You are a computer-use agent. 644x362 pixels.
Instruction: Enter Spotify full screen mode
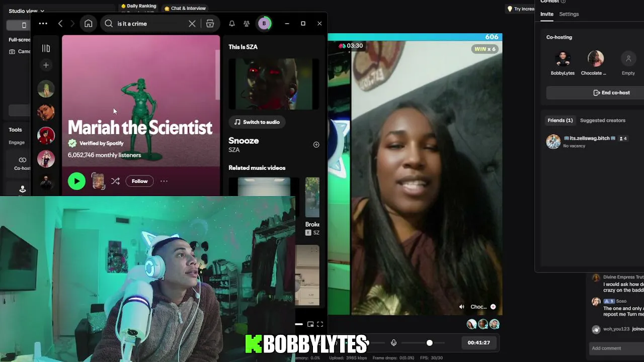[320, 324]
